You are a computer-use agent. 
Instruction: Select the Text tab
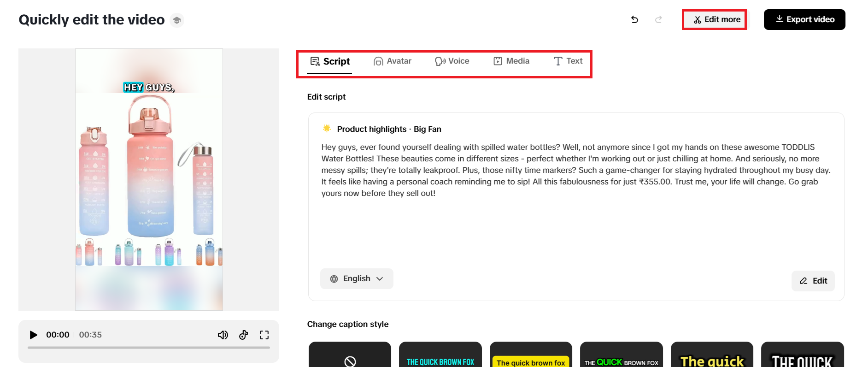pyautogui.click(x=568, y=61)
